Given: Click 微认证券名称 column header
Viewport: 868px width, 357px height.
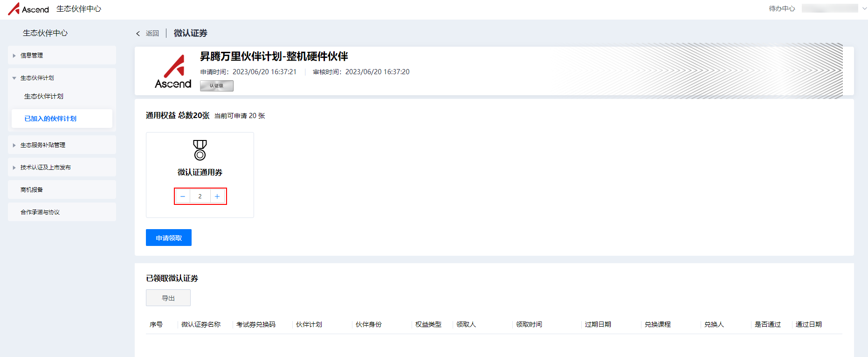Looking at the screenshot, I should [201, 324].
